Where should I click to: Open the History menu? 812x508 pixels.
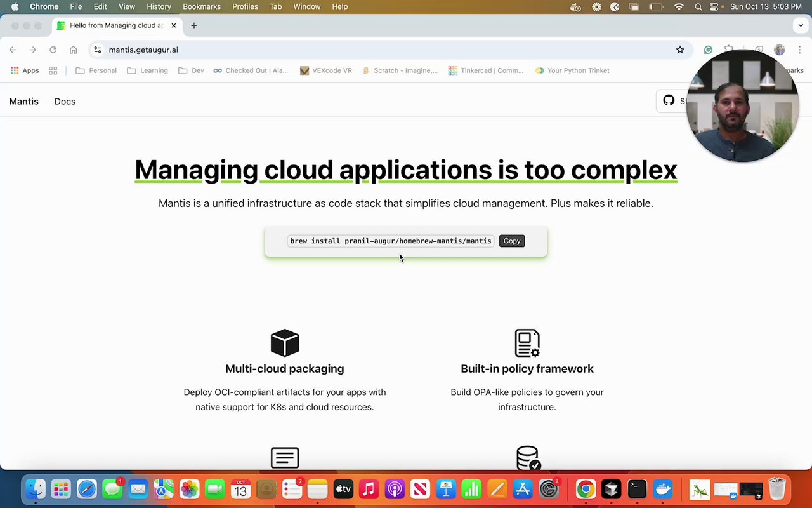[x=159, y=6]
